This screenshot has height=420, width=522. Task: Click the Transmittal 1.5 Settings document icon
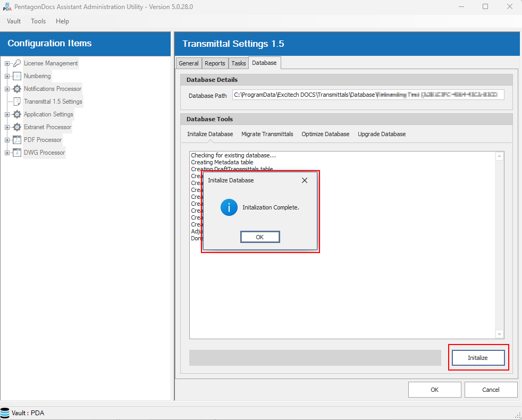17,102
